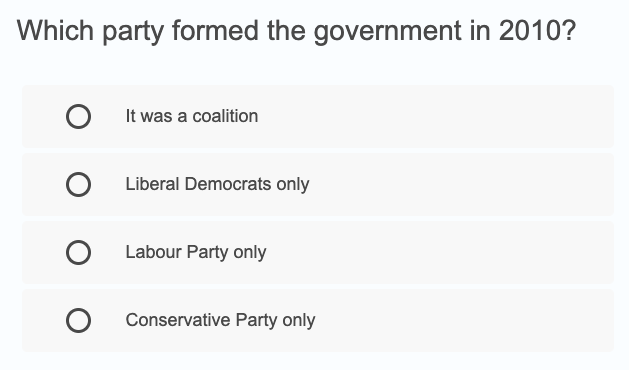Select the 'Labour Party only' radio button
This screenshot has height=370, width=629.
78,252
